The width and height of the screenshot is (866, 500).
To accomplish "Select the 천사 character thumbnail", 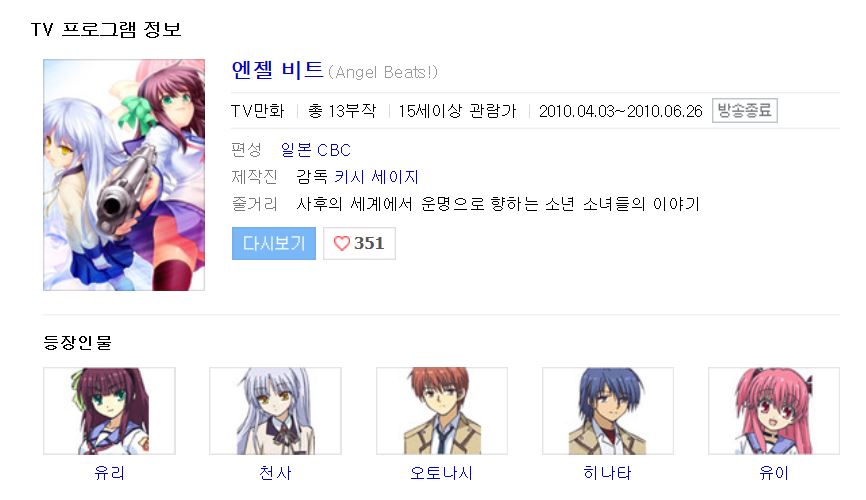I will tap(275, 411).
